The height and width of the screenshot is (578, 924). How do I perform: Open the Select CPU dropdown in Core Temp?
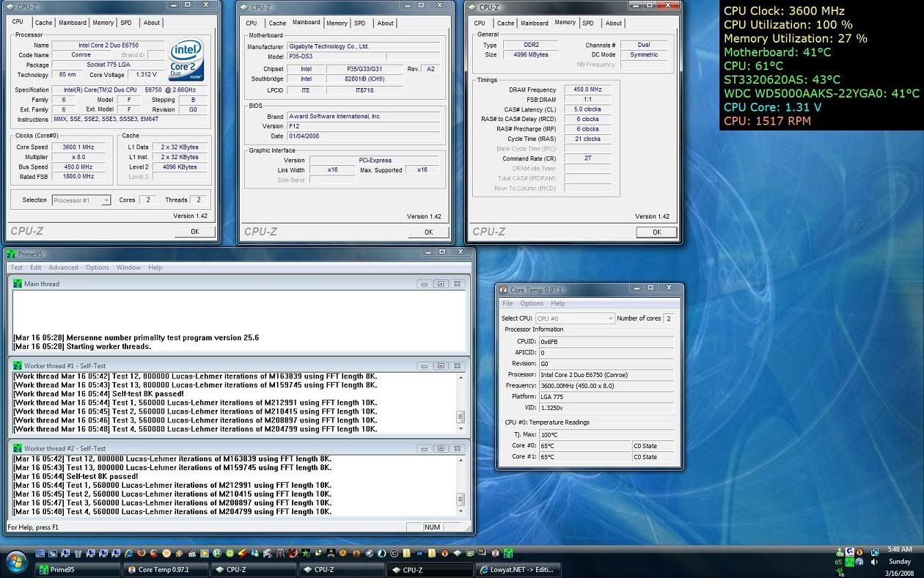point(609,318)
